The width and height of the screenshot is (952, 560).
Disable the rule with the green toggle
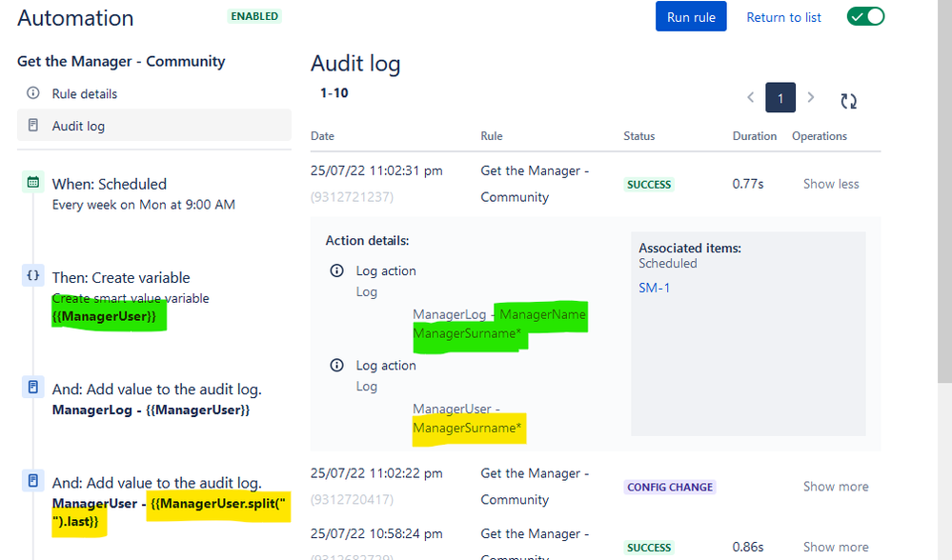pos(865,16)
